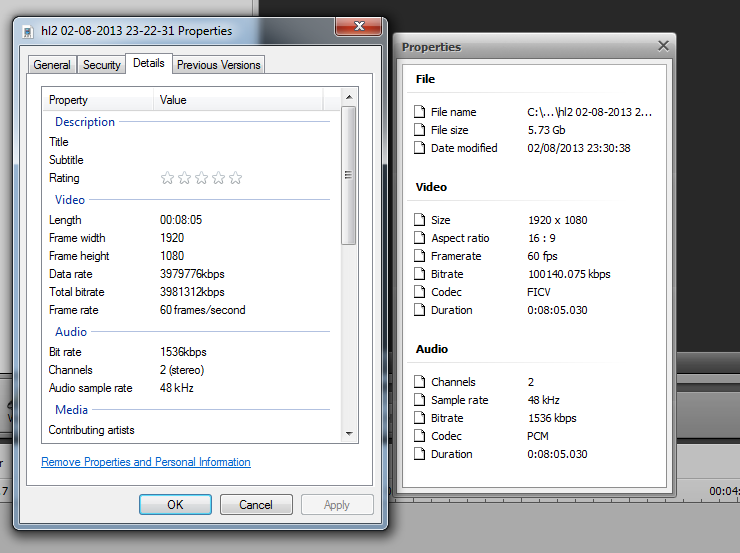Click the icon next to Framerate
Viewport: 740px width, 553px height.
tap(420, 256)
